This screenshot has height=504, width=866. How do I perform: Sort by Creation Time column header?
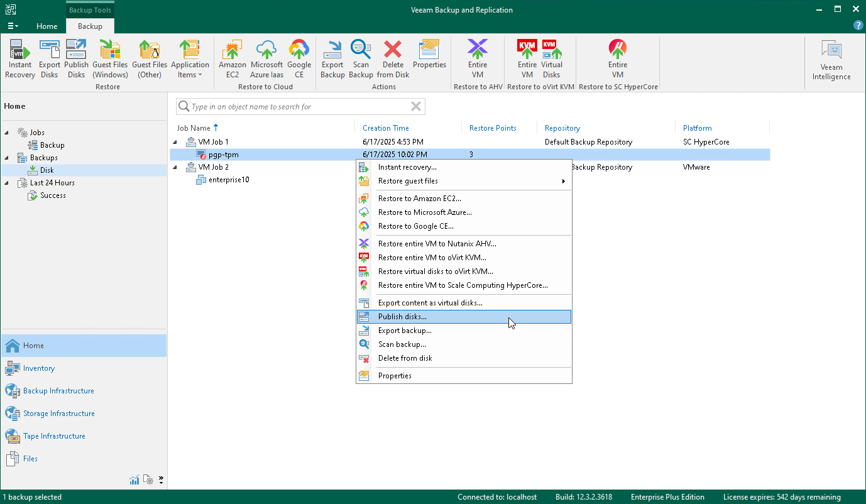click(x=386, y=128)
